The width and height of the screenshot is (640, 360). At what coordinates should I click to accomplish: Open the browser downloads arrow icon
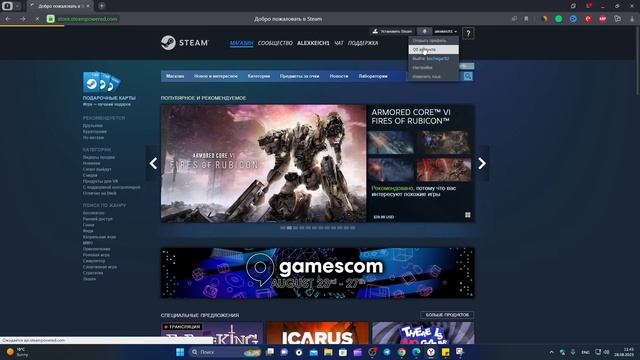click(632, 19)
